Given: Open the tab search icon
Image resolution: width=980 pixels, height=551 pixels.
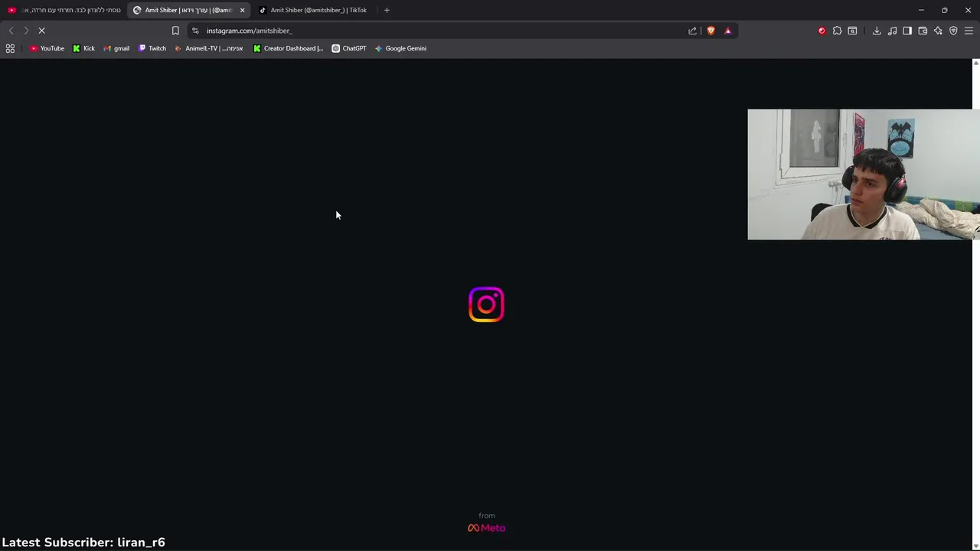Looking at the screenshot, I should click(852, 31).
